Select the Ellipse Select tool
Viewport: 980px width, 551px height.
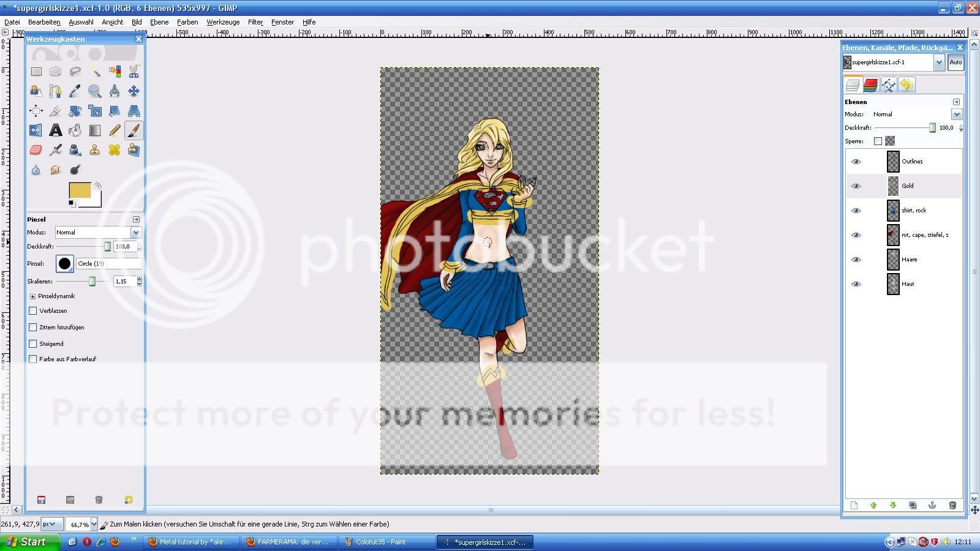(x=56, y=72)
